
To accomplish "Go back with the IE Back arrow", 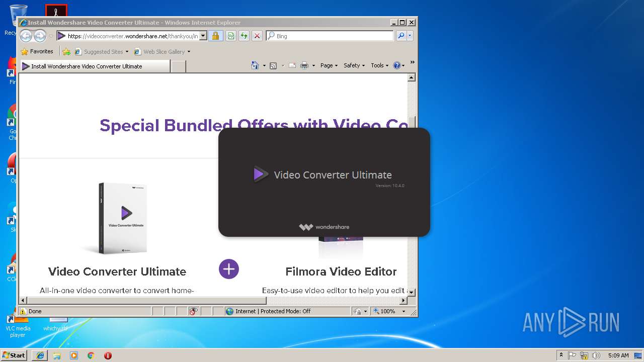I will pyautogui.click(x=26, y=36).
